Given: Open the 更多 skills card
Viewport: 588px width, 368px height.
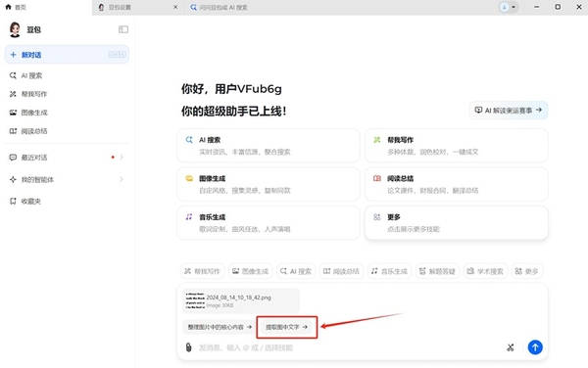Looking at the screenshot, I should pyautogui.click(x=457, y=223).
